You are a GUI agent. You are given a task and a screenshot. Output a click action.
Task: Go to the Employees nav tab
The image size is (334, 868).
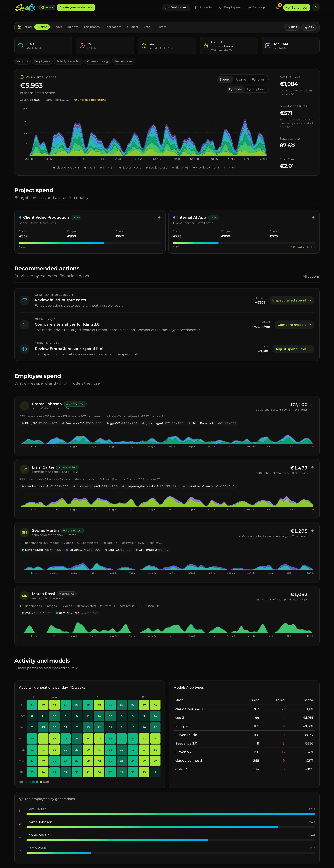pyautogui.click(x=229, y=7)
